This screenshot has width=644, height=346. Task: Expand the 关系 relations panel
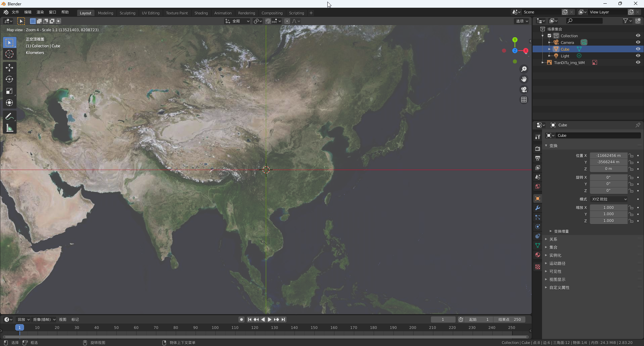click(x=553, y=239)
